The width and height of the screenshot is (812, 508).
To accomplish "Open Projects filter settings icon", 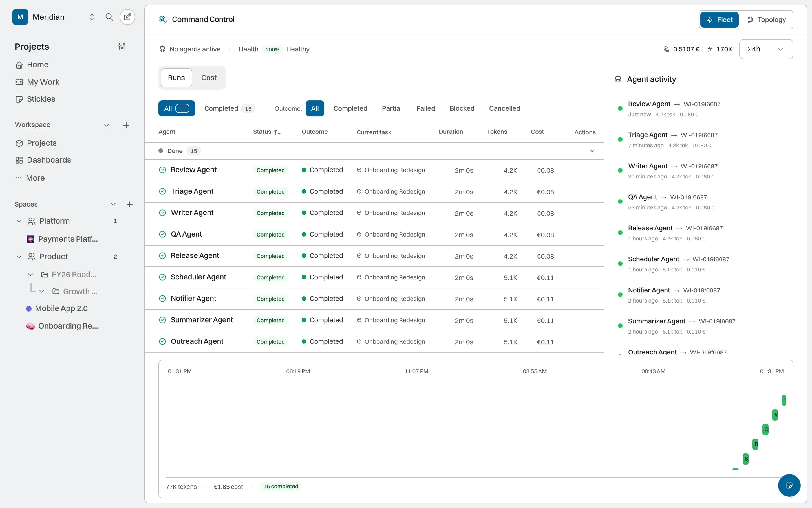I will click(x=122, y=46).
